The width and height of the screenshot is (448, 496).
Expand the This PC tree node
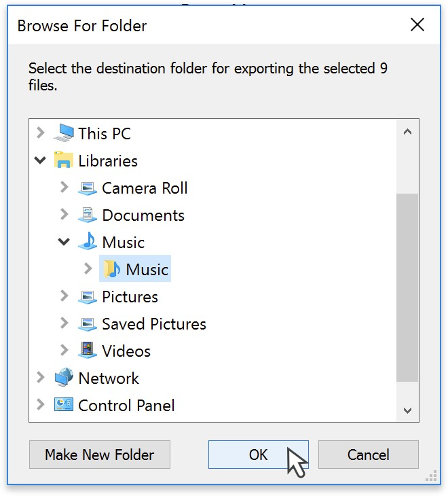(41, 133)
